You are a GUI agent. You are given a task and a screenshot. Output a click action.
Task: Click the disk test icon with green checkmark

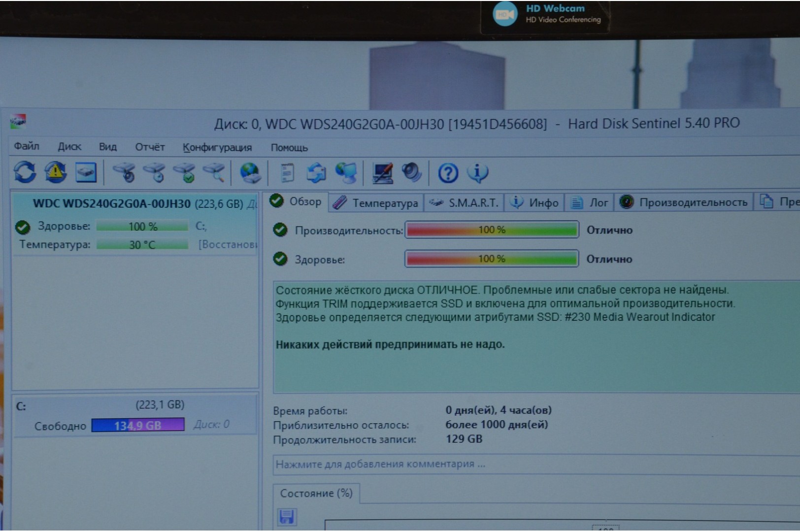[x=185, y=173]
